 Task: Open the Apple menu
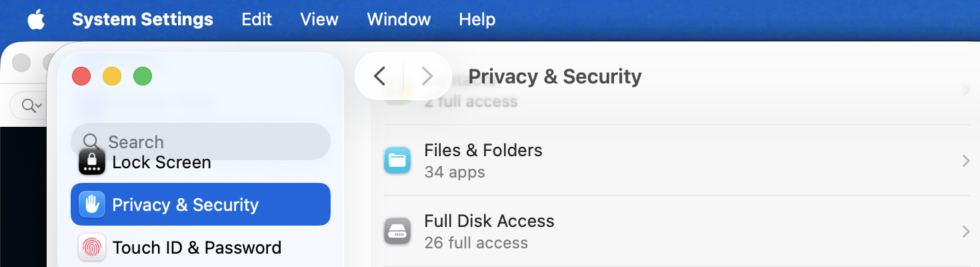click(36, 20)
